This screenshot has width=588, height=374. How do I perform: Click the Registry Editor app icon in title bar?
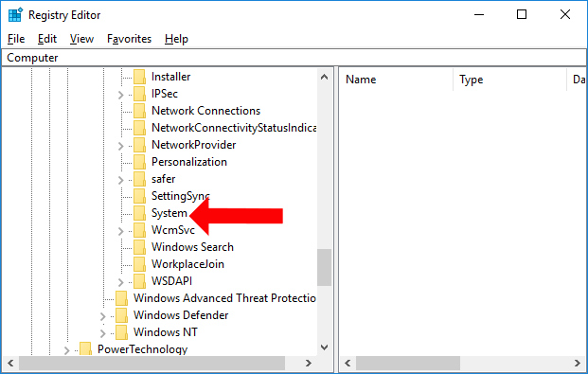tap(15, 15)
